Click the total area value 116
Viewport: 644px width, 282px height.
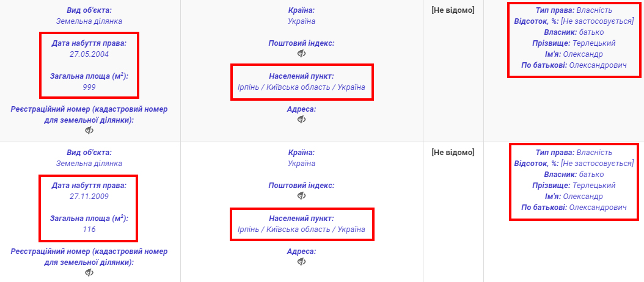pyautogui.click(x=89, y=229)
